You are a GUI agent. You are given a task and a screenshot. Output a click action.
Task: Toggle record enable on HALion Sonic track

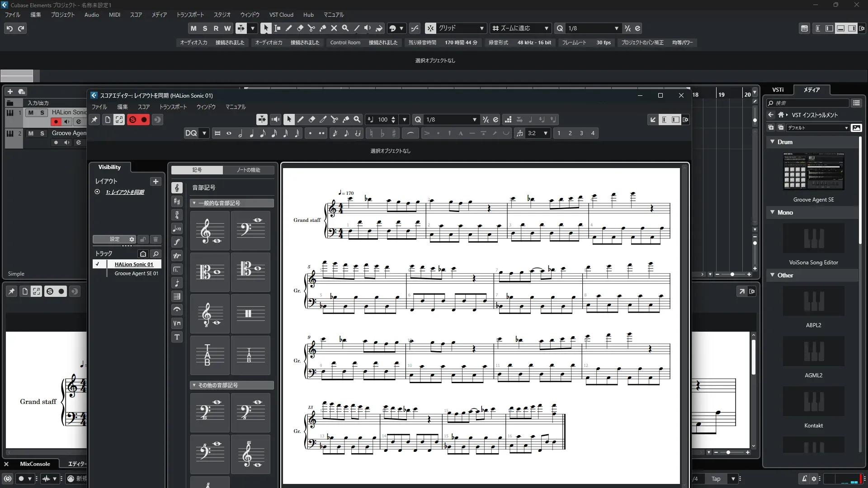tap(56, 122)
